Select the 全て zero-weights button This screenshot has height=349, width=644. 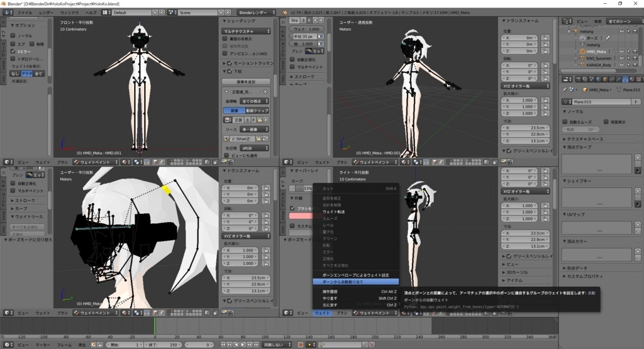(38, 74)
